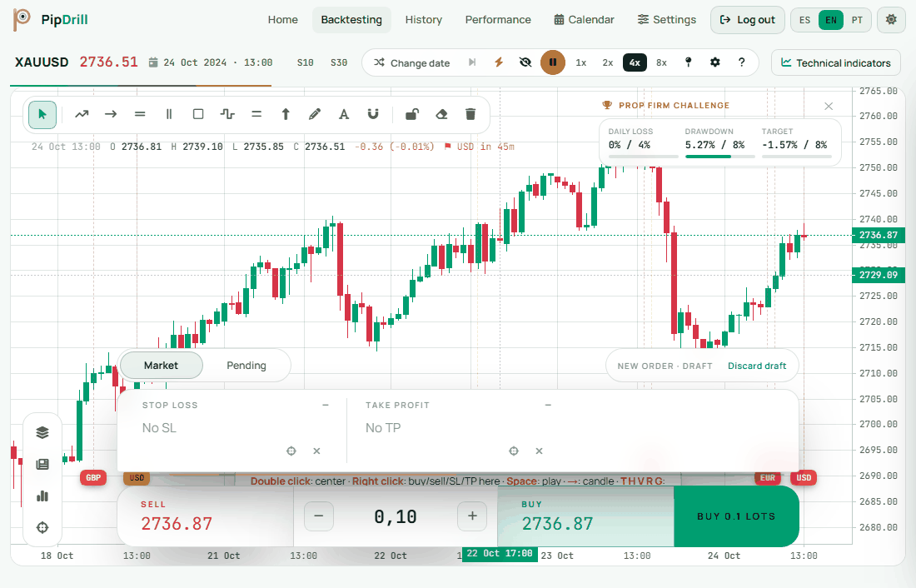Click the crosshair icon in left sidebar

click(x=42, y=527)
